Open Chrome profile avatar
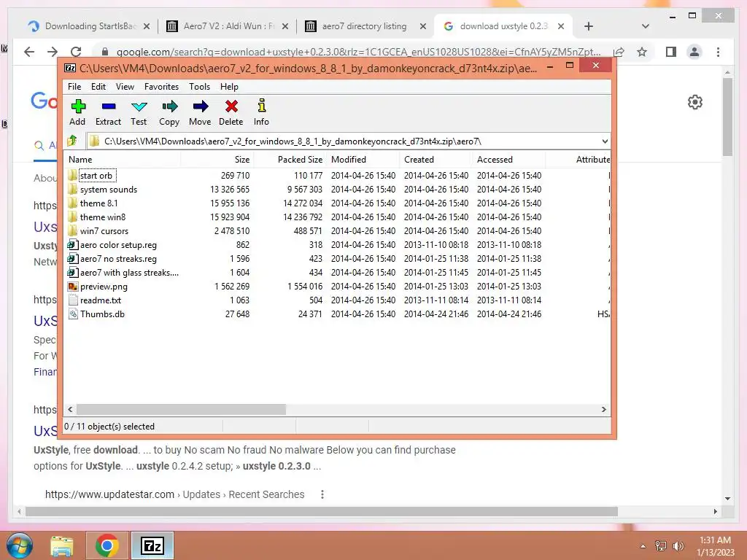 694,52
